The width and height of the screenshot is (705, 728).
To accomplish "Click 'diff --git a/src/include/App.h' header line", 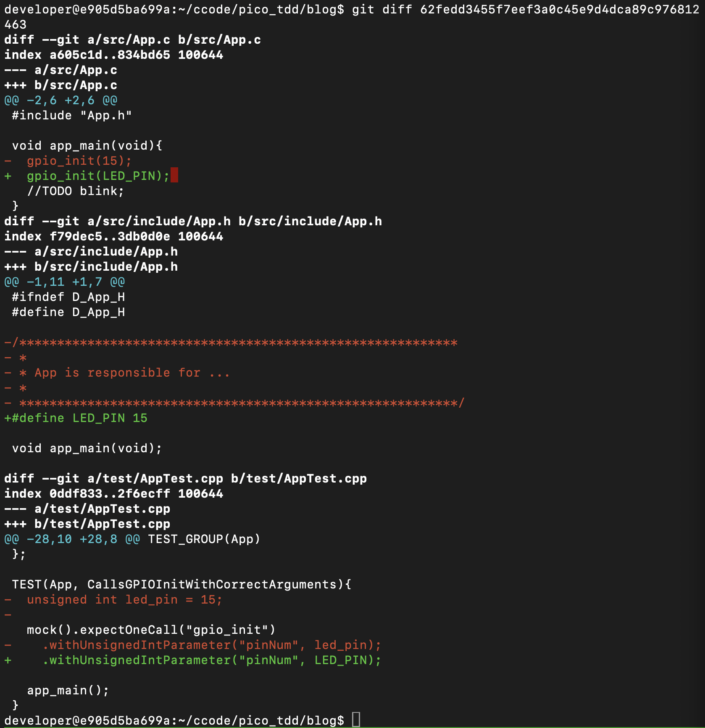I will coord(193,222).
